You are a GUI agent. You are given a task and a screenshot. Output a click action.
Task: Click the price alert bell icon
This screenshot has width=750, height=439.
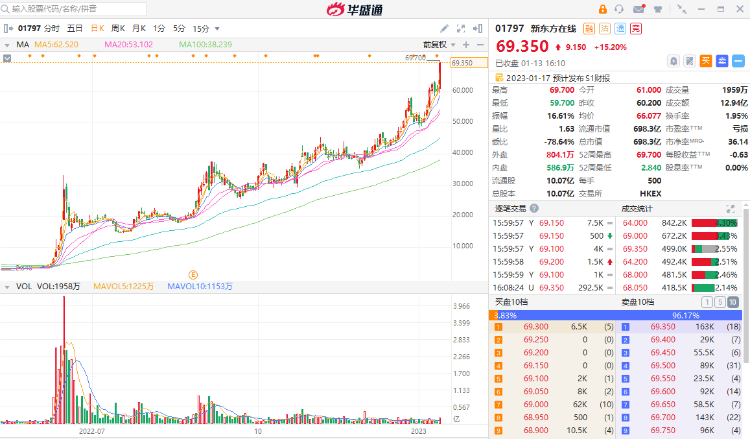click(x=673, y=61)
